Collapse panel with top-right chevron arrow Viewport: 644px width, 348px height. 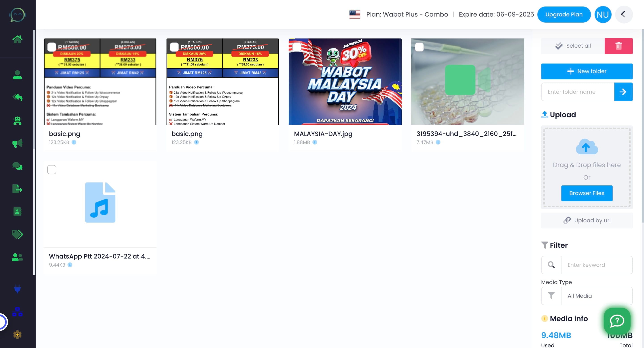pyautogui.click(x=623, y=15)
